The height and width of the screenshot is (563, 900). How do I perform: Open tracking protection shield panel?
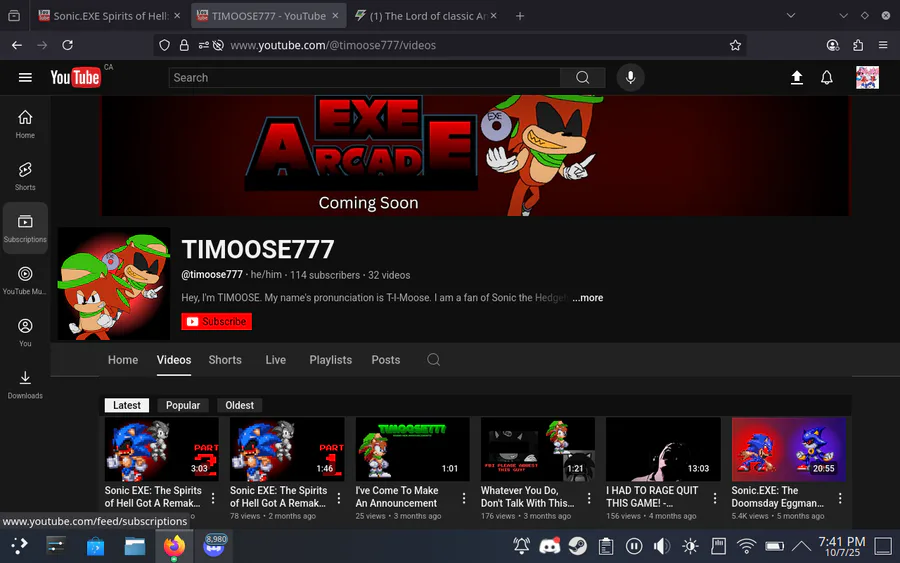coord(165,45)
